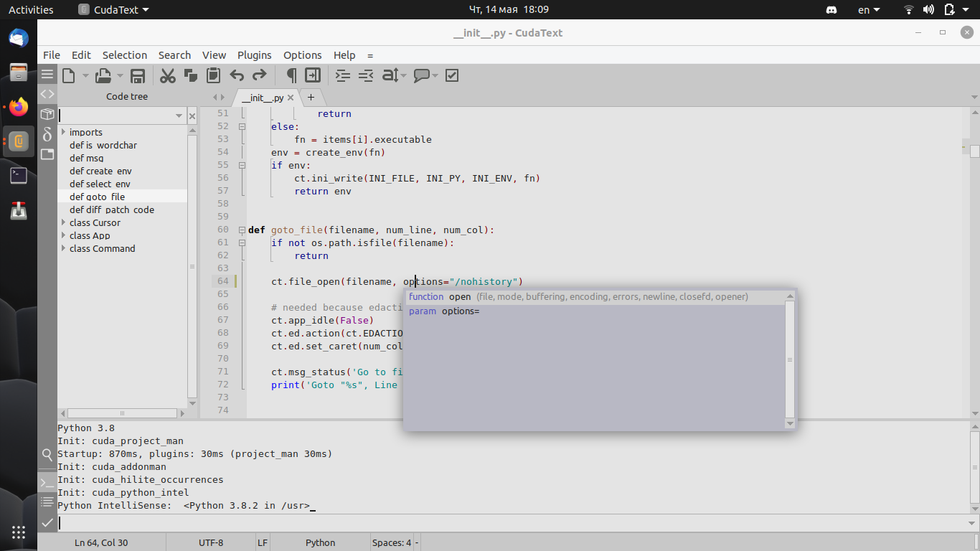
Task: Unindent the selected lines
Action: (366, 75)
